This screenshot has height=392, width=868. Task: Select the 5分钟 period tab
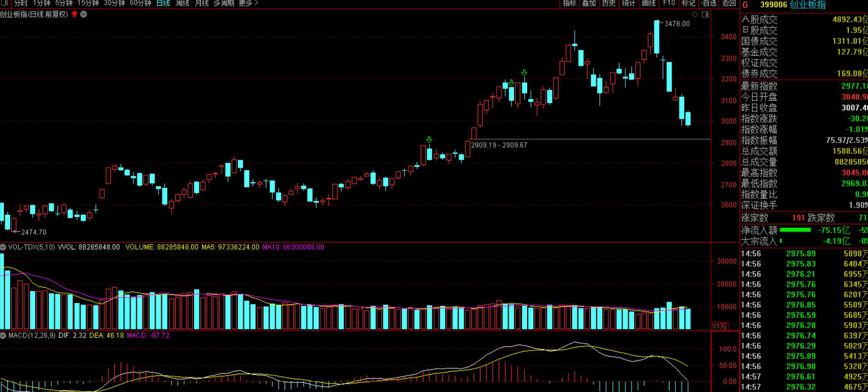coord(64,3)
